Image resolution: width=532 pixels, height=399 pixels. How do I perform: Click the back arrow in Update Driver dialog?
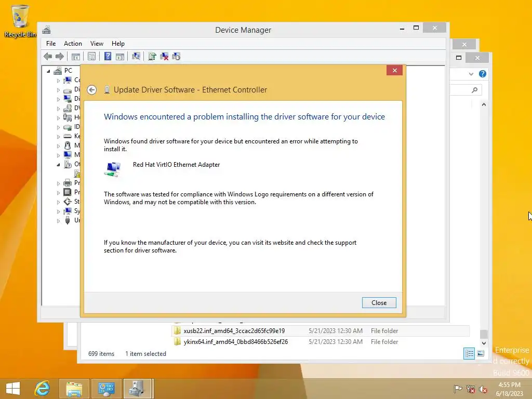click(91, 90)
